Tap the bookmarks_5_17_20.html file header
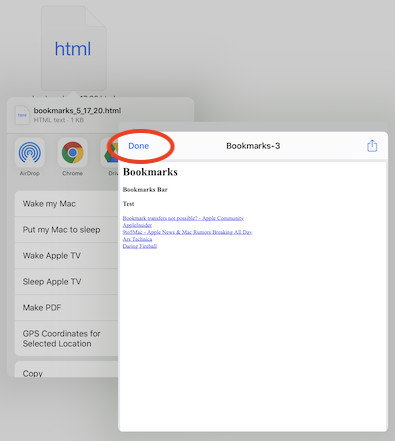The width and height of the screenshot is (395, 441). pos(77,111)
